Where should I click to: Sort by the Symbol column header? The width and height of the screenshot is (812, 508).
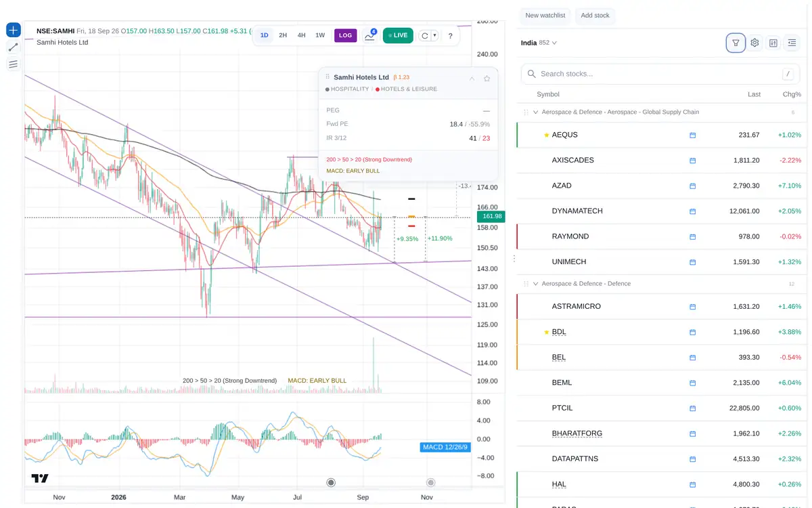[x=548, y=94]
